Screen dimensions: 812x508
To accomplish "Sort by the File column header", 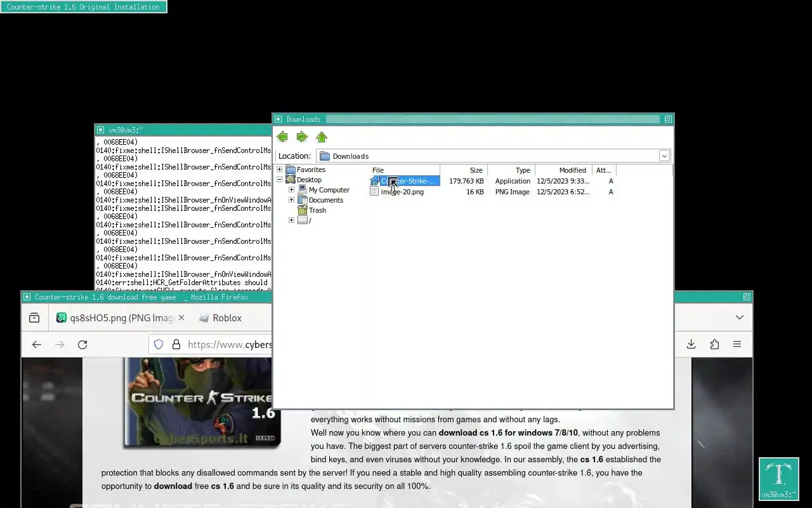I will [x=405, y=170].
